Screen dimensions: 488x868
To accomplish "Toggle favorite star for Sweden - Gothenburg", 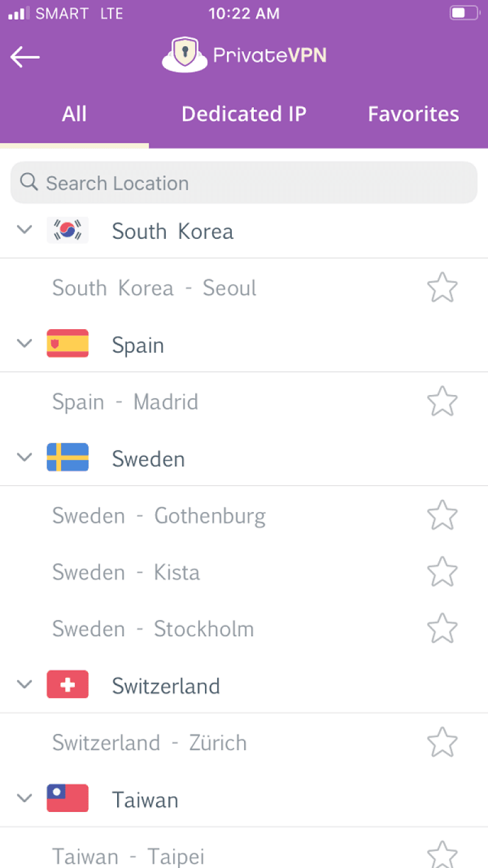I will coord(442,515).
